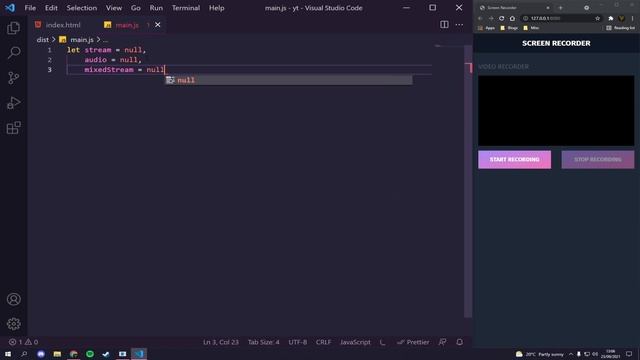Open the Edit menu
The image size is (640, 360).
[51, 8]
